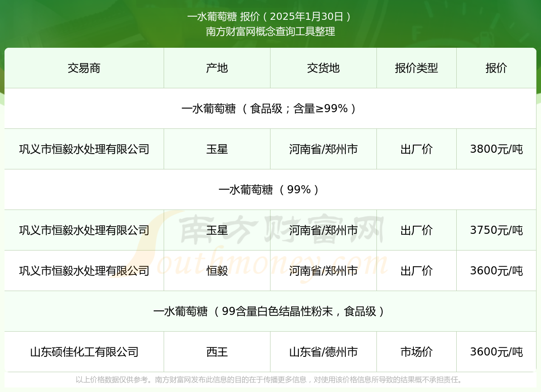Screen dimensions: 541x392
Task: Click '出厂价' in the 恒毅 origin row
Action: [x=417, y=271]
